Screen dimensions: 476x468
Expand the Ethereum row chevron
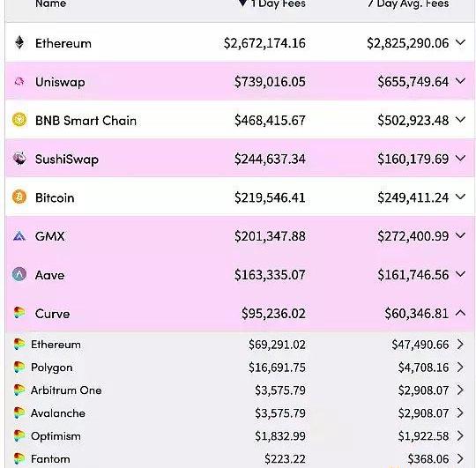[x=460, y=43]
